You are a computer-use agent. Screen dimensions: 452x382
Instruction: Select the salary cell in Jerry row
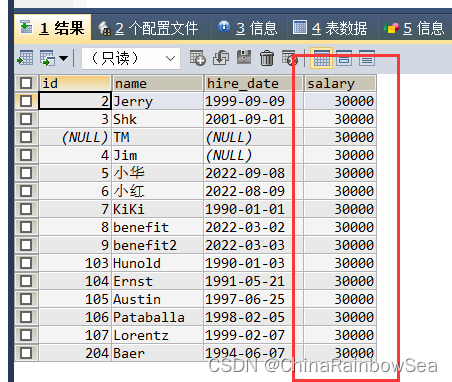click(x=340, y=101)
